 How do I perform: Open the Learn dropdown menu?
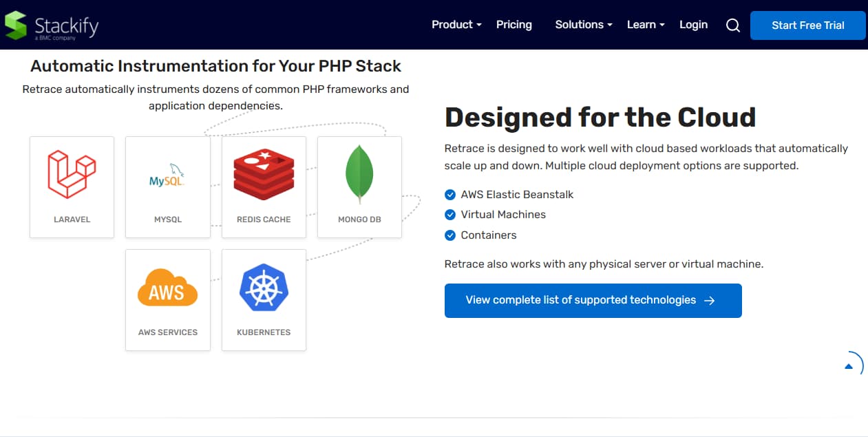(x=646, y=25)
